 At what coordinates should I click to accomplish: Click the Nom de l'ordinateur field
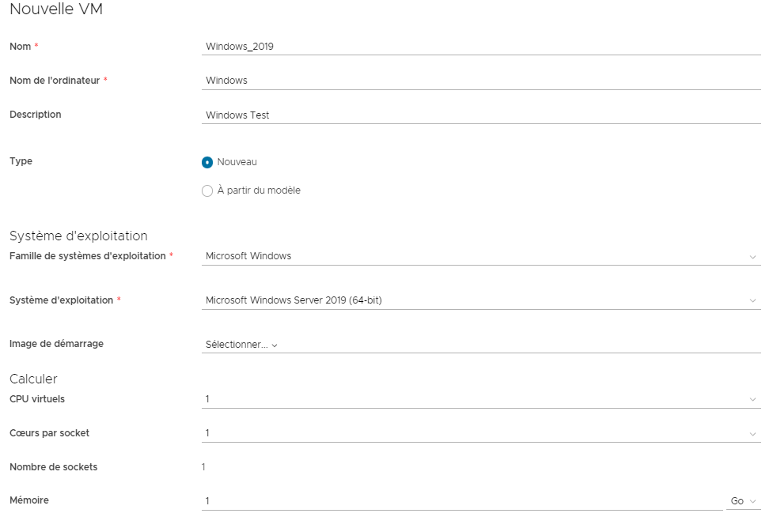(x=481, y=81)
